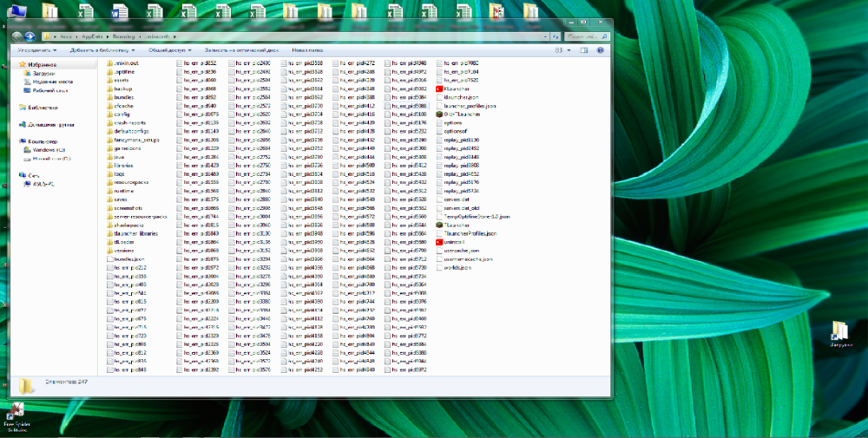
Task: Select the server-resource-packs folder
Action: click(137, 216)
